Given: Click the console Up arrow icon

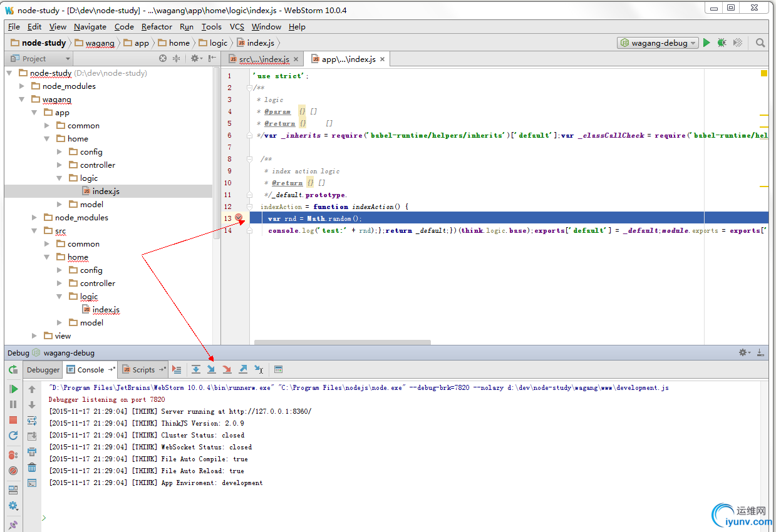Looking at the screenshot, I should [32, 389].
